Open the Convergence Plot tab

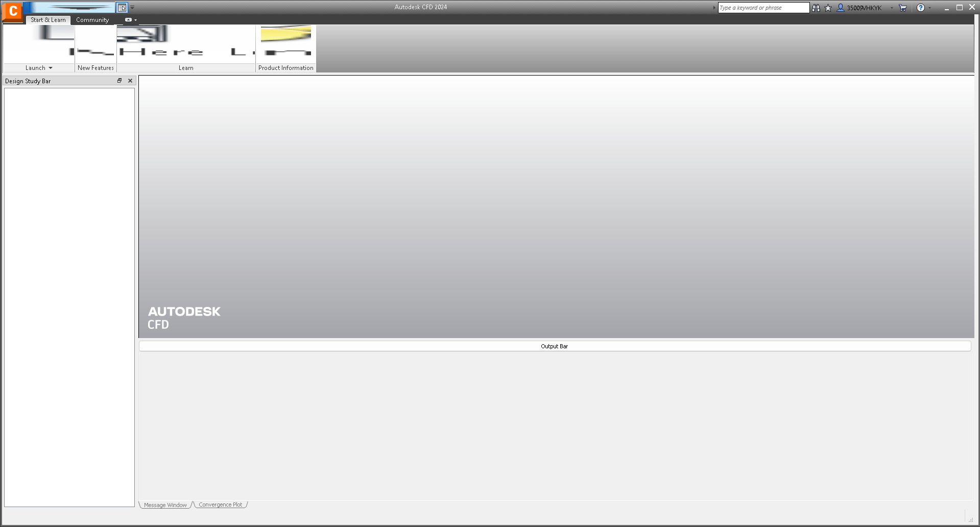tap(221, 505)
